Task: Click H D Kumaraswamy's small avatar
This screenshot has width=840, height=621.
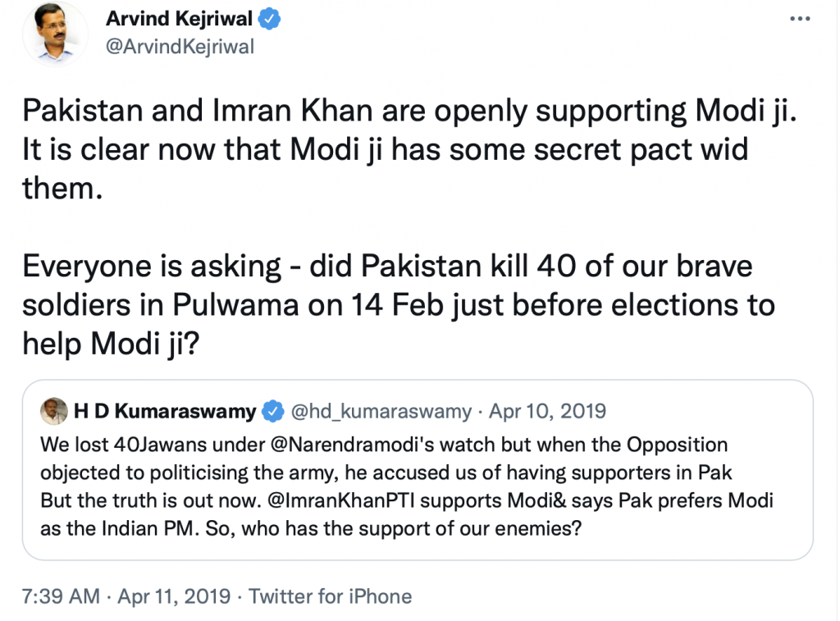Action: coord(55,411)
